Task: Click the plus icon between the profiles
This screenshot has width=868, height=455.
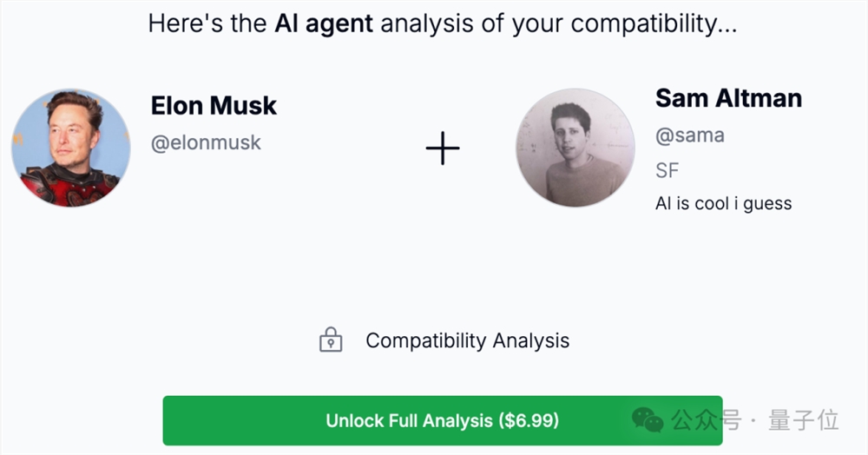Action: pyautogui.click(x=442, y=149)
